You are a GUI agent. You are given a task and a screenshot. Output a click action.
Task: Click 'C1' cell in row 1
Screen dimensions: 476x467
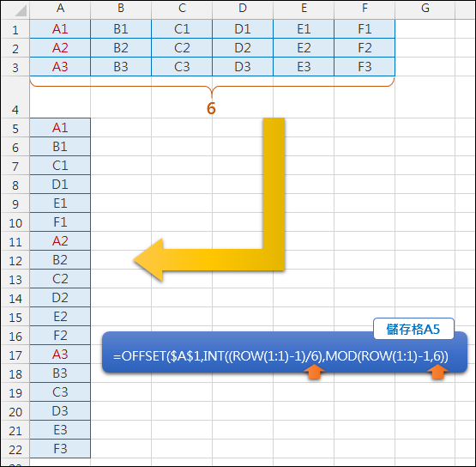point(182,29)
